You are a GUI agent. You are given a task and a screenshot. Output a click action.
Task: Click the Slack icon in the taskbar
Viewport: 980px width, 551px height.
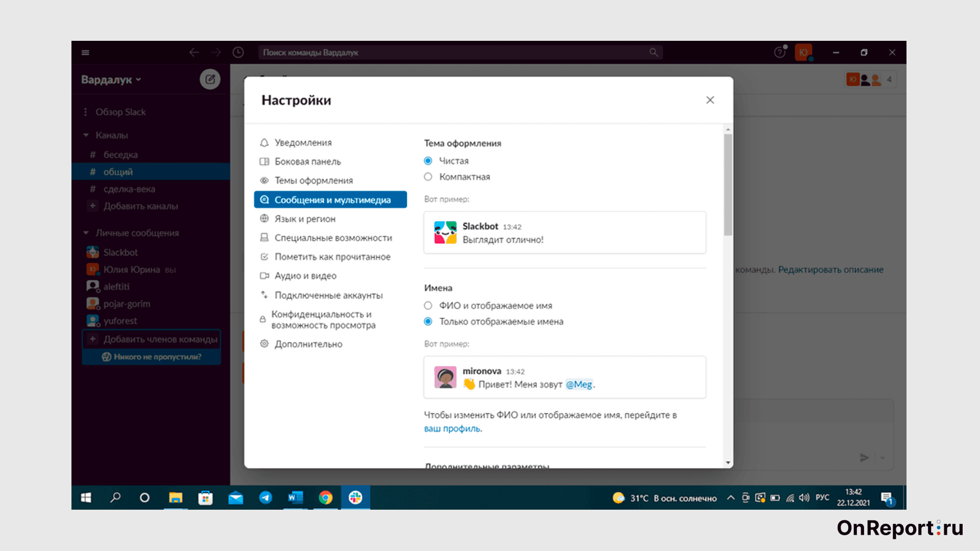click(355, 497)
